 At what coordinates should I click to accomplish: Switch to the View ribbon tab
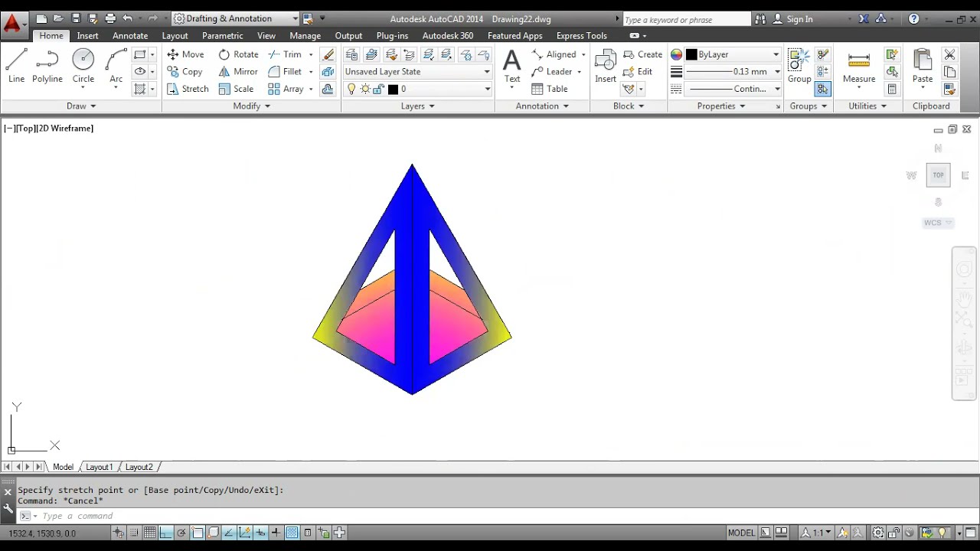tap(266, 35)
